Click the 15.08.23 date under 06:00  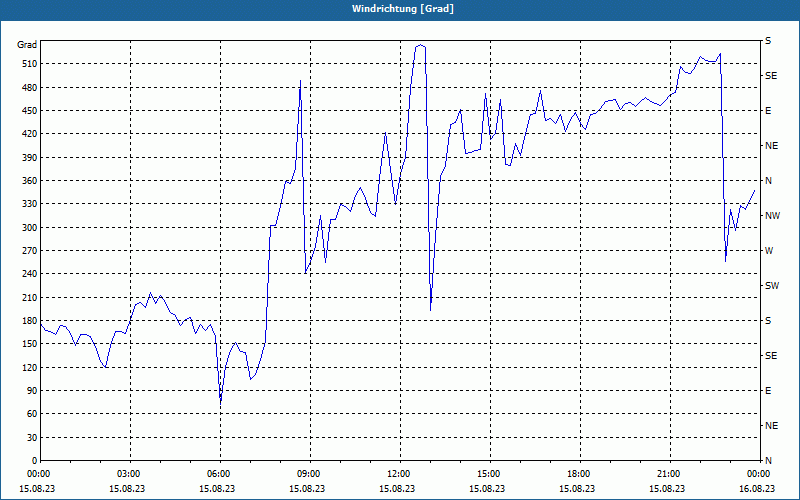(x=217, y=488)
